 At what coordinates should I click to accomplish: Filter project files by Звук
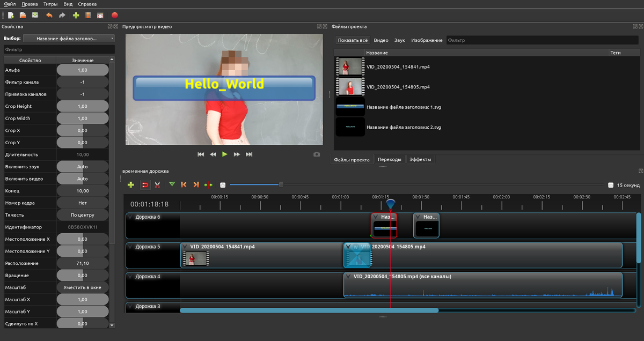[400, 40]
